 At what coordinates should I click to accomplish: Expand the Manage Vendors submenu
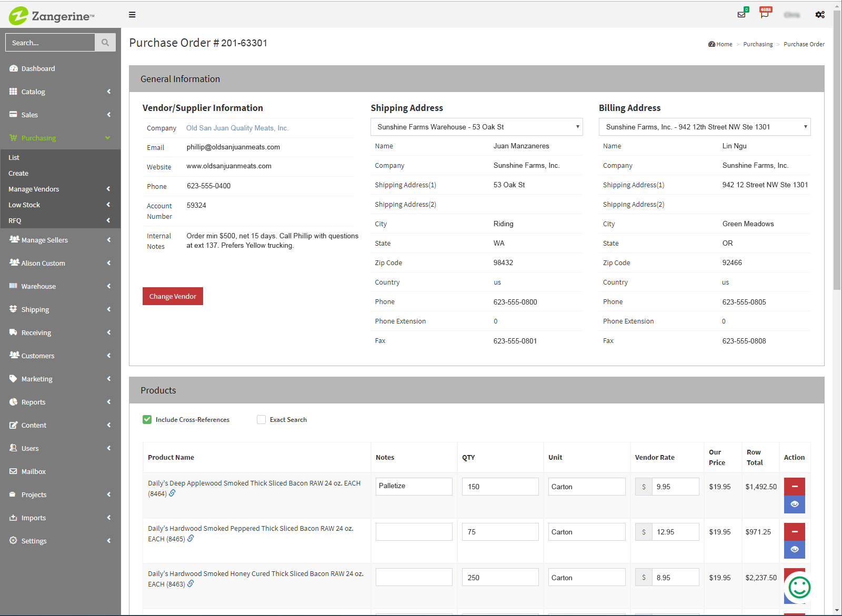coord(60,189)
